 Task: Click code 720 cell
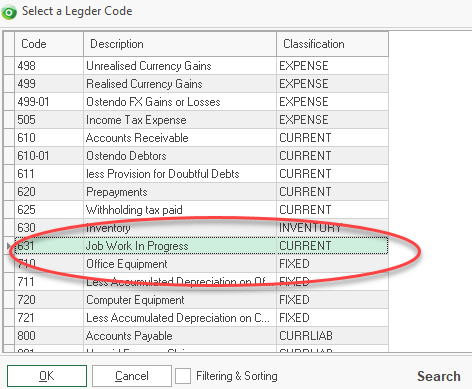pyautogui.click(x=49, y=300)
